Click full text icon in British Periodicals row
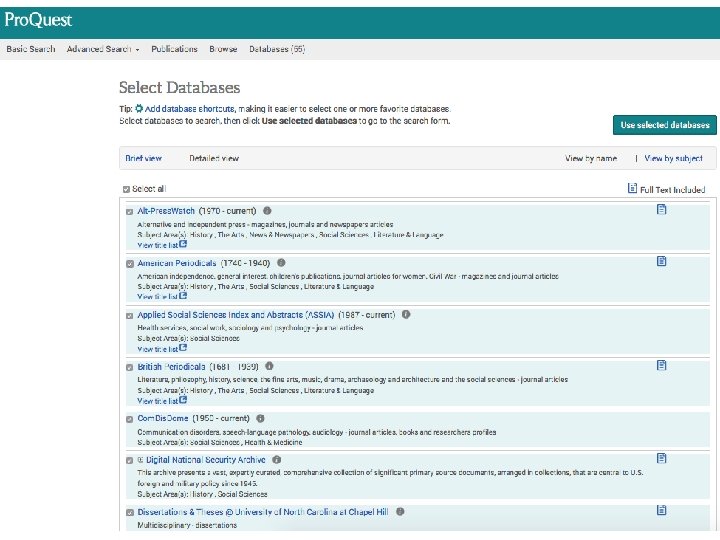This screenshot has height=540, width=720. tap(661, 366)
